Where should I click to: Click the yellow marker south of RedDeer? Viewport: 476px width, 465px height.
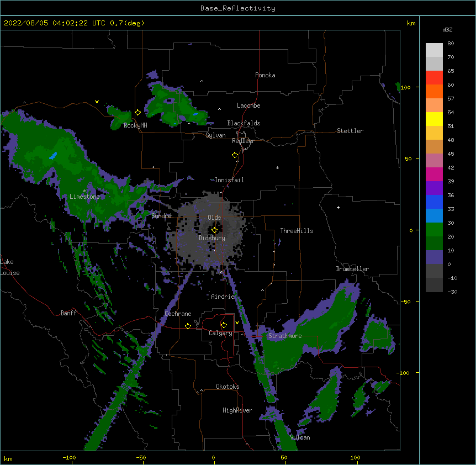click(x=235, y=155)
